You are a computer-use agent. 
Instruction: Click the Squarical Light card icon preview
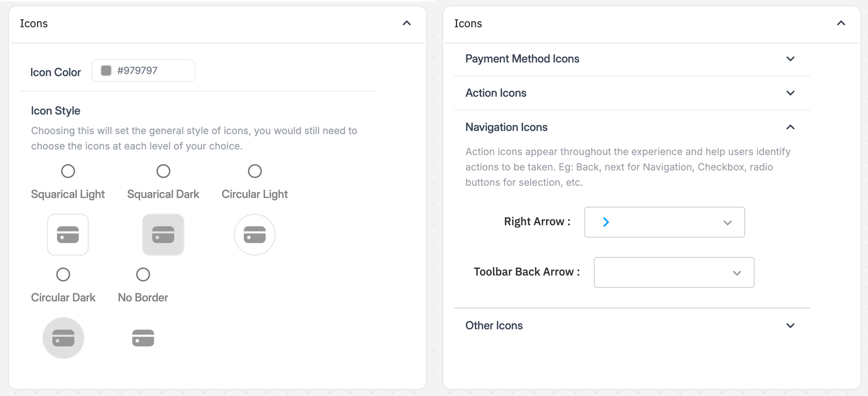pos(68,235)
